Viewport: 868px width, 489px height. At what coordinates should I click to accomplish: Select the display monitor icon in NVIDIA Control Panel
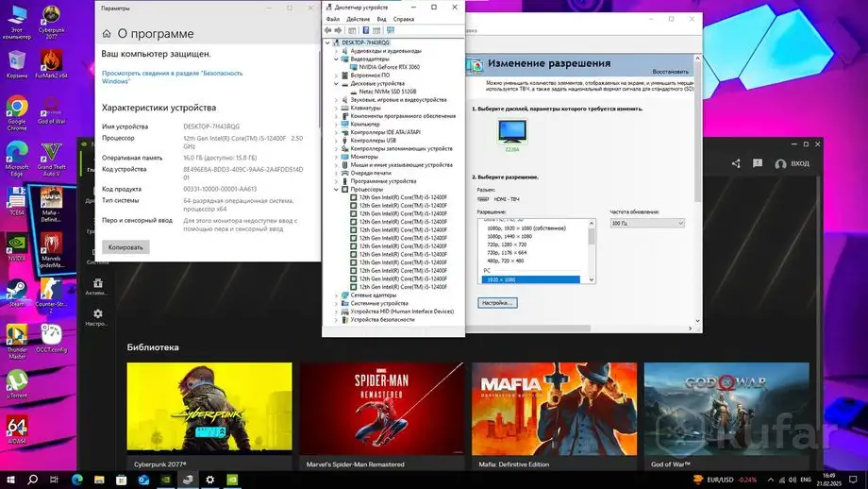[x=512, y=131]
